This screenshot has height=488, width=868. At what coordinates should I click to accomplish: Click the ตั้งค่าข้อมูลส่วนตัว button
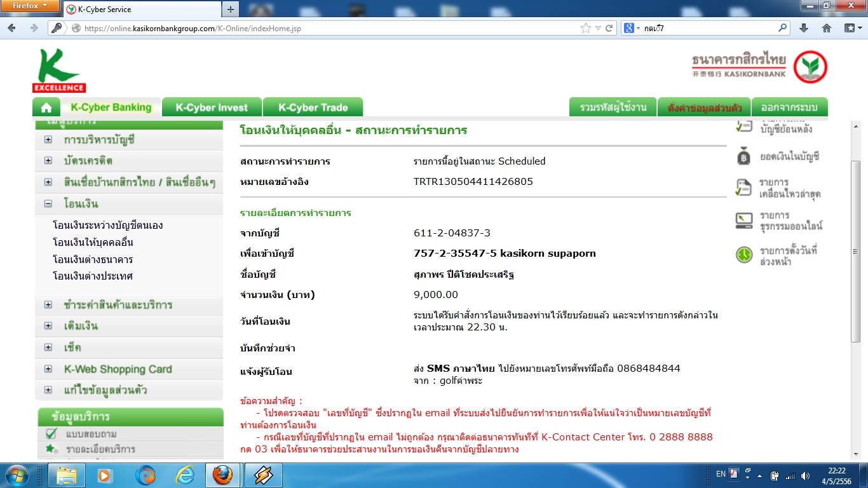(705, 107)
